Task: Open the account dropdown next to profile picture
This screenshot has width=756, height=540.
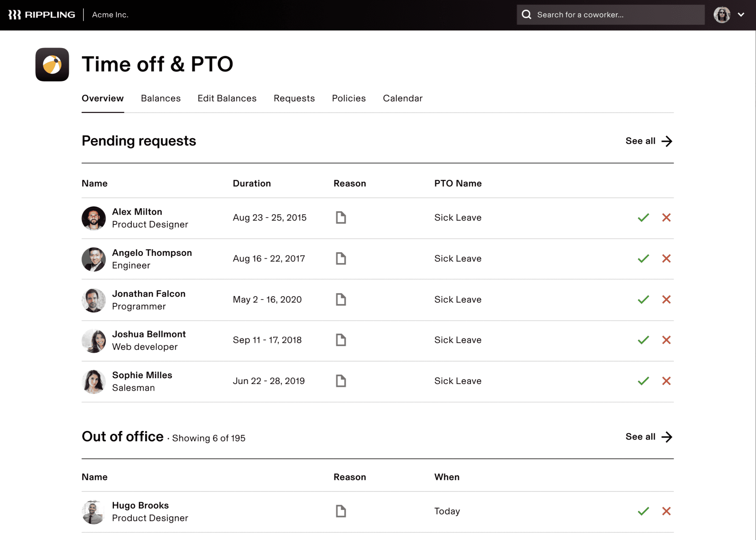Action: point(741,14)
